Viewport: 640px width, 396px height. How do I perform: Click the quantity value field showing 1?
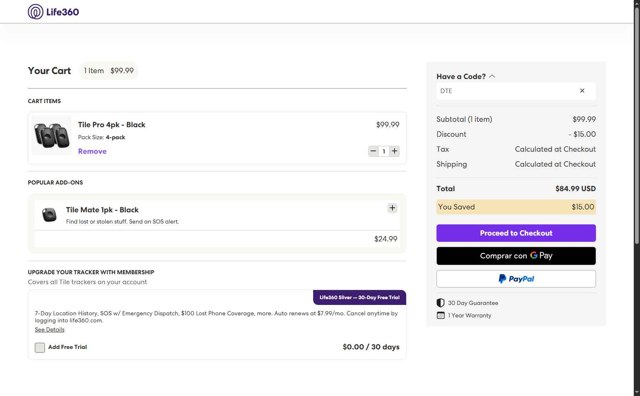[384, 151]
